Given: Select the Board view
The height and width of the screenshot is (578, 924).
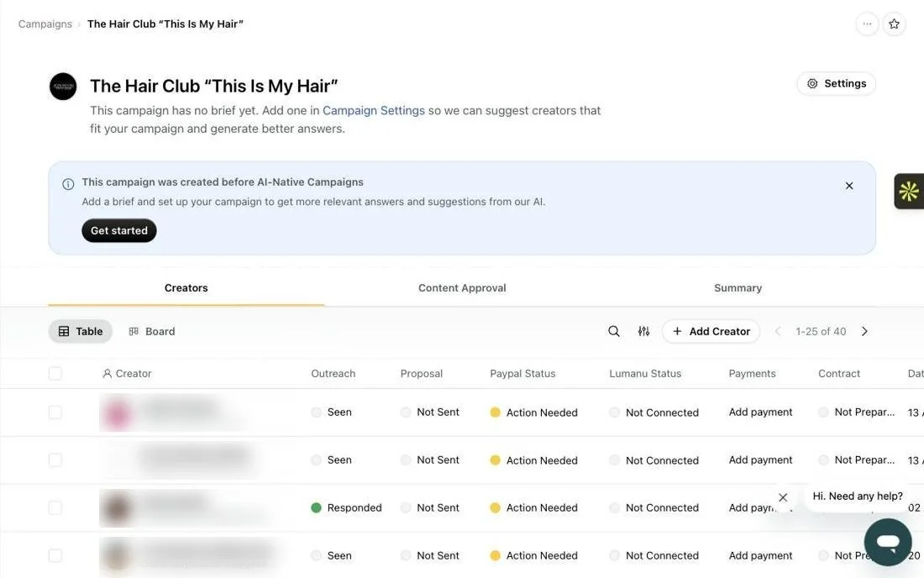Looking at the screenshot, I should [152, 332].
